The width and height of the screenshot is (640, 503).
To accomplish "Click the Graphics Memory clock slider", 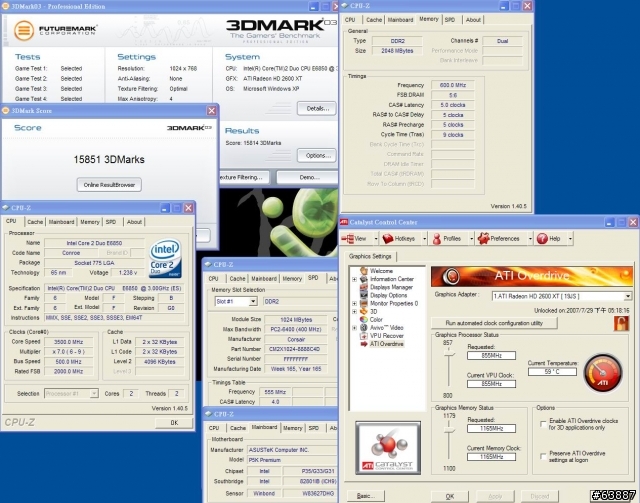I will [x=449, y=431].
